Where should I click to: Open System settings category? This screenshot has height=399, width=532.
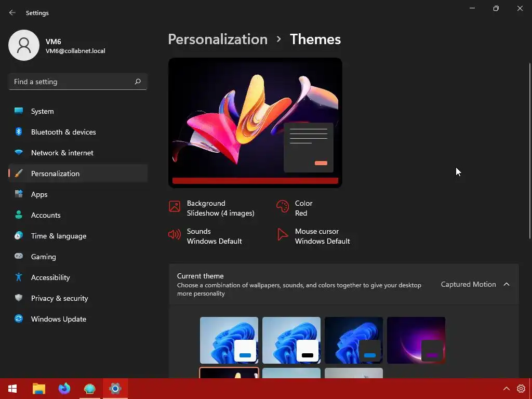pyautogui.click(x=78, y=111)
